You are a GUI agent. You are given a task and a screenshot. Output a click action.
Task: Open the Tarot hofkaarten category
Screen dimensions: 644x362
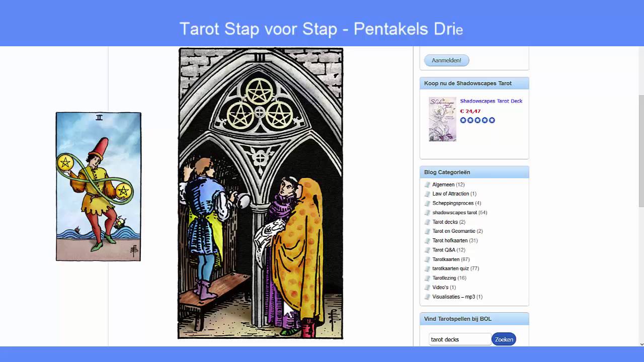tap(450, 241)
